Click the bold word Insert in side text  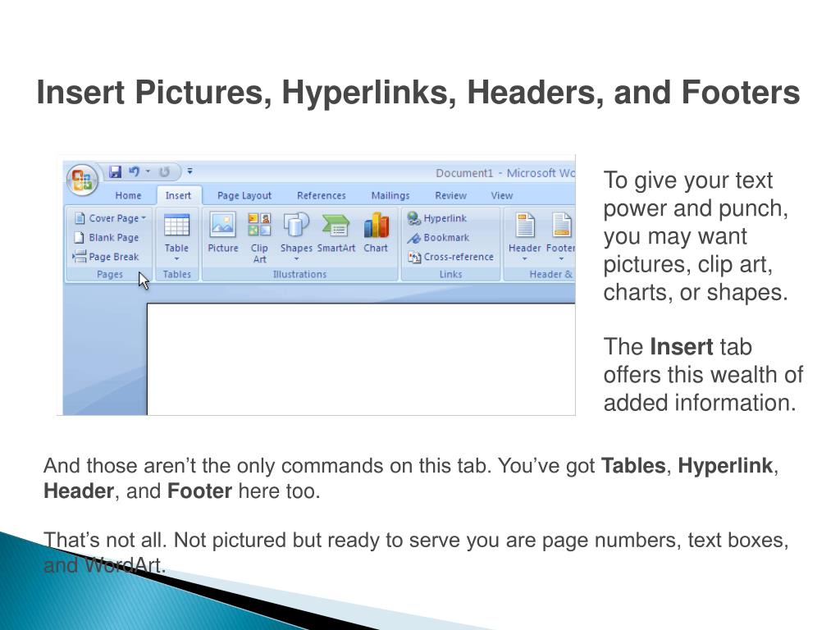[682, 347]
